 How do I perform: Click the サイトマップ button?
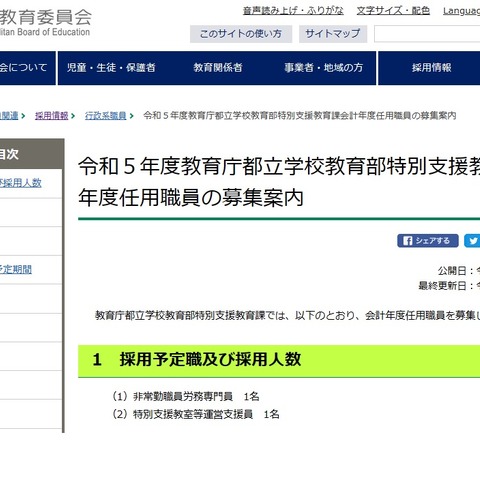(x=333, y=34)
